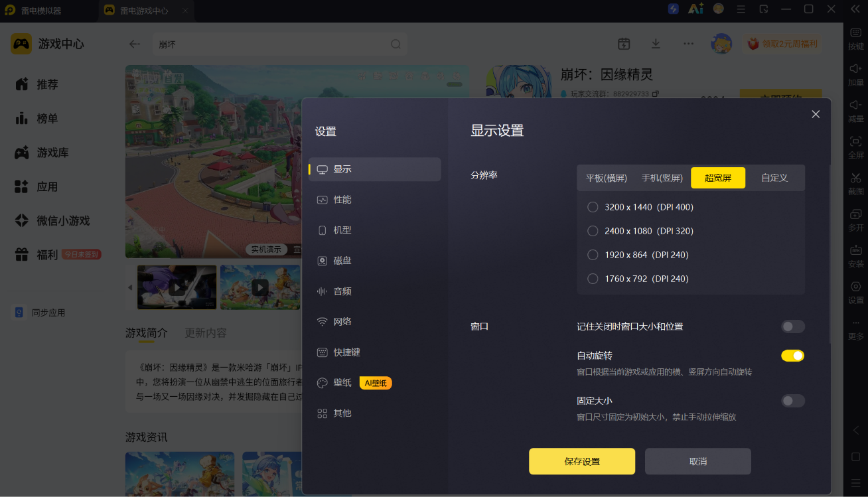The width and height of the screenshot is (868, 497).
Task: Claim the 领取2元周福利 offer
Action: (782, 44)
